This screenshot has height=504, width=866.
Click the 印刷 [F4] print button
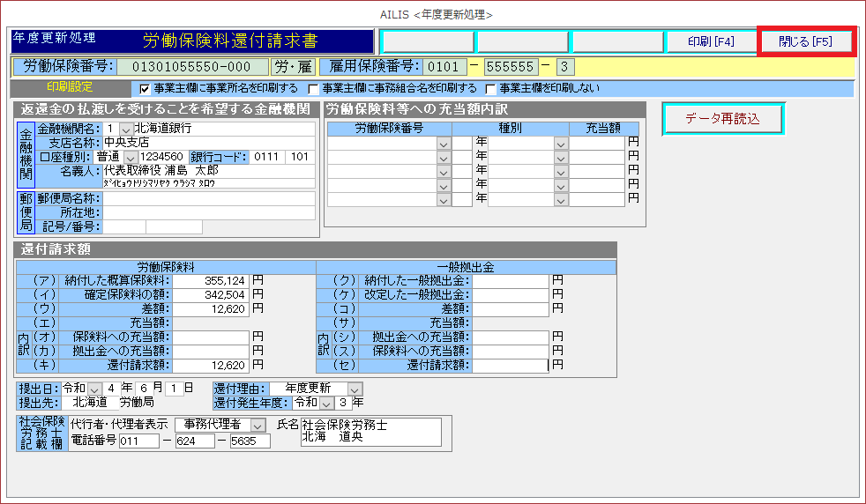tap(711, 41)
